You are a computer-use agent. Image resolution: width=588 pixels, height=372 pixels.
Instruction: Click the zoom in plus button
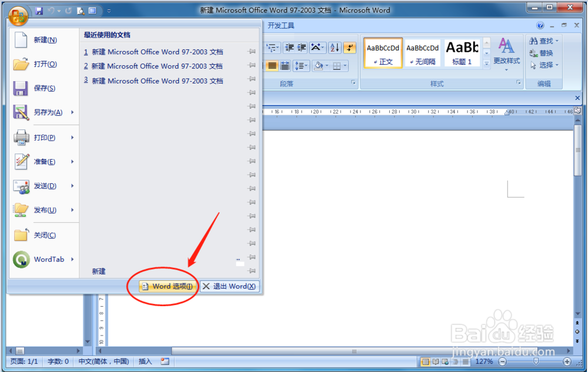(567, 361)
